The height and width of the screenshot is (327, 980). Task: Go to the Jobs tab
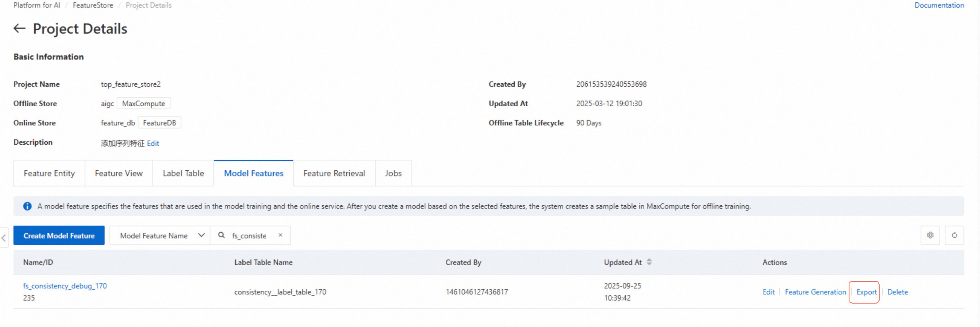click(393, 173)
